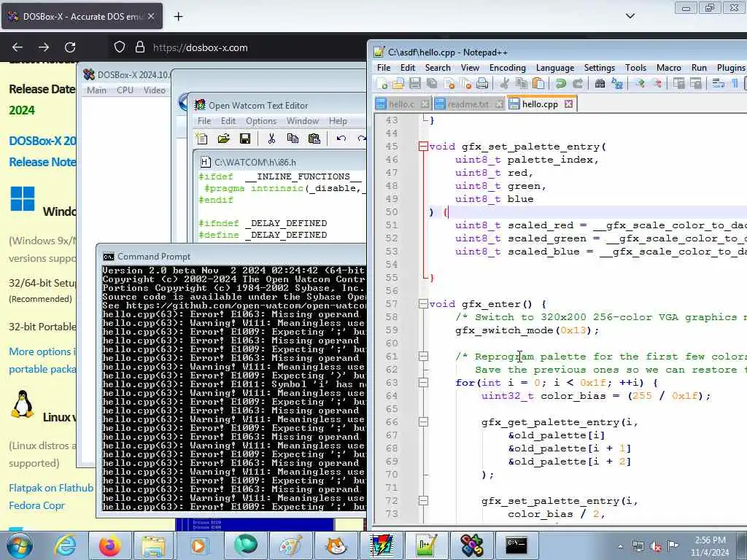
Task: Open Firefox from the taskbar
Action: tap(109, 545)
